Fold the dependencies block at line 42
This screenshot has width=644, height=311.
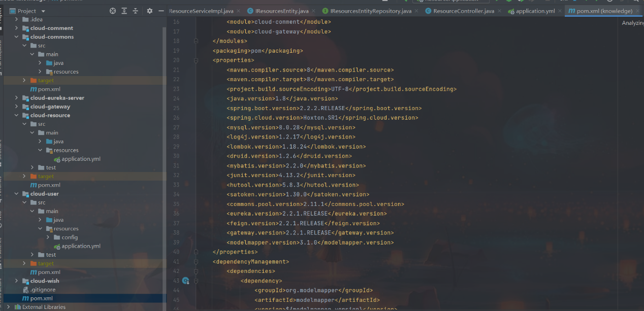tap(196, 271)
